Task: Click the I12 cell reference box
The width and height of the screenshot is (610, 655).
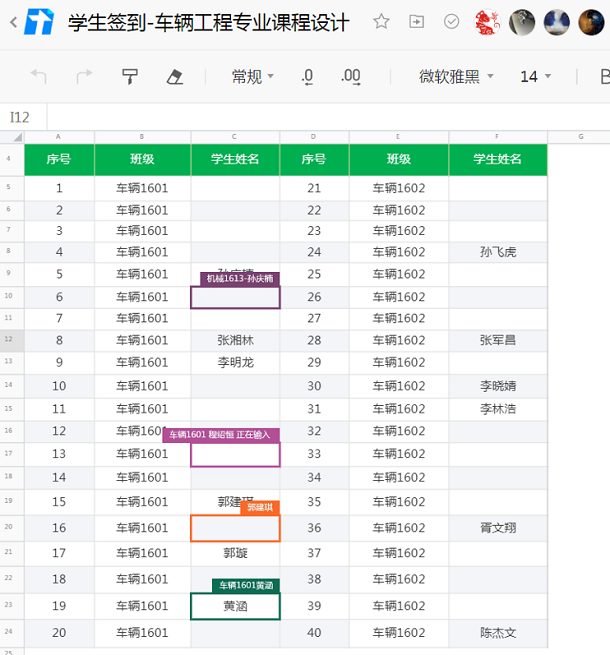Action: tap(21, 117)
